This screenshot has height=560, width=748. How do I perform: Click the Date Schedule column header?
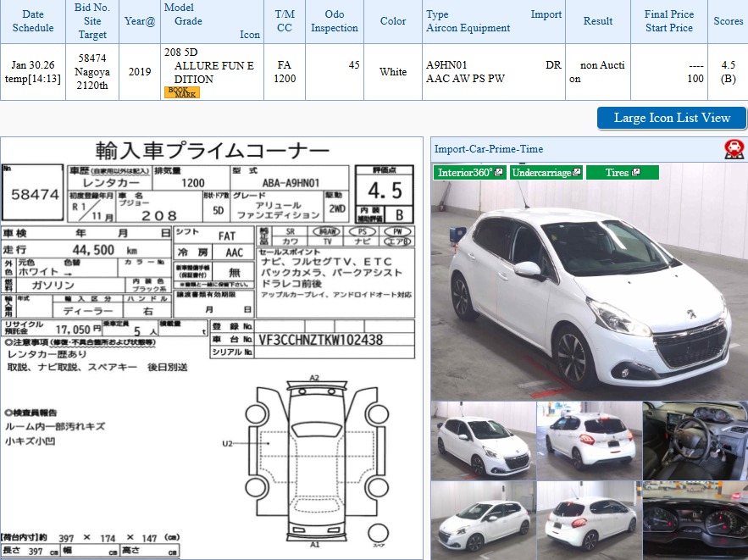click(x=33, y=21)
